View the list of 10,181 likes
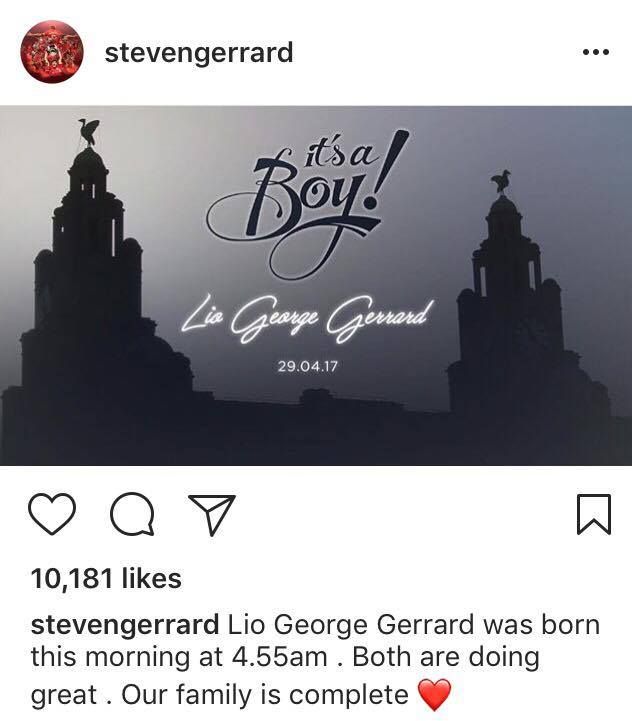 click(106, 578)
